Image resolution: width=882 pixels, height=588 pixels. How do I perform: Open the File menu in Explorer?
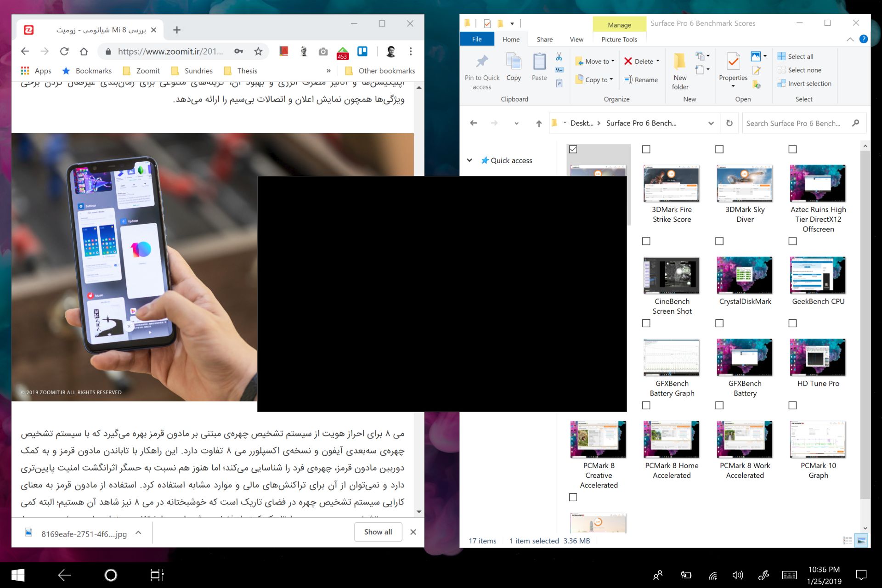[x=477, y=39]
